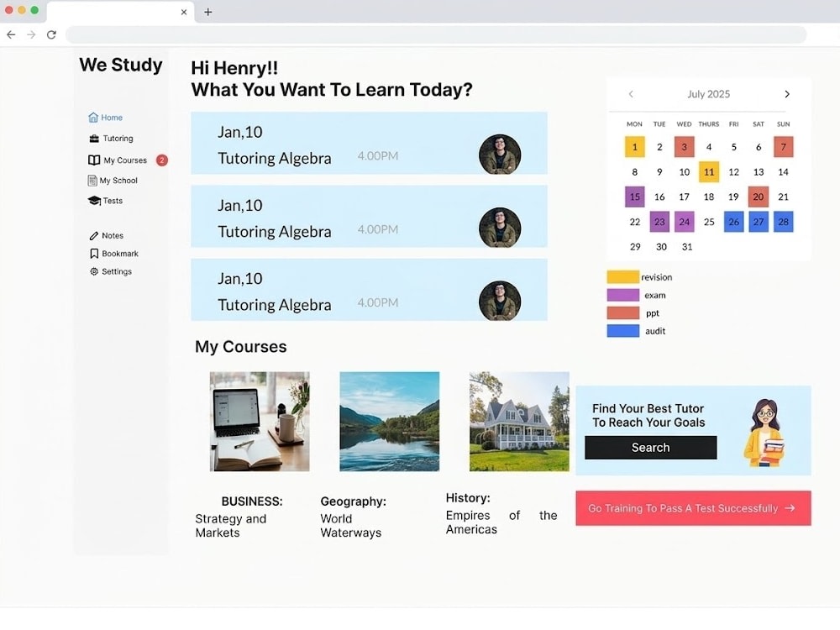The width and height of the screenshot is (840, 630).
Task: Select July 24 in the calendar
Action: (x=684, y=222)
